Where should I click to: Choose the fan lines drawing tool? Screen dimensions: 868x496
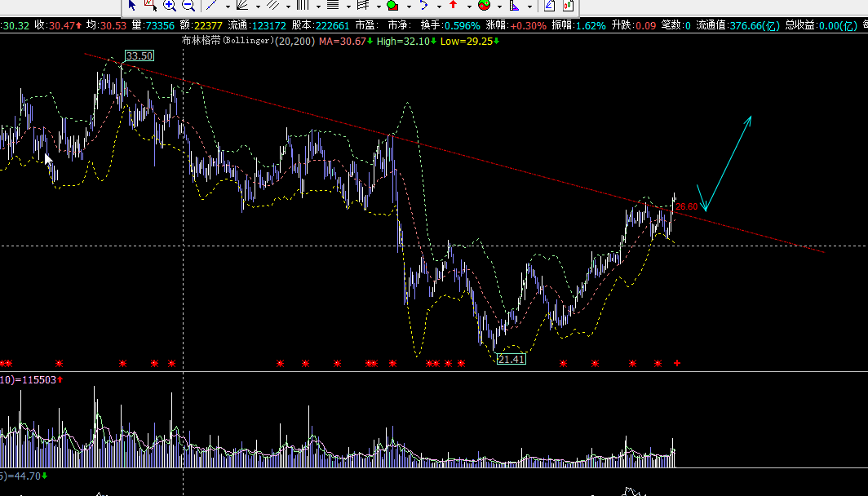242,6
